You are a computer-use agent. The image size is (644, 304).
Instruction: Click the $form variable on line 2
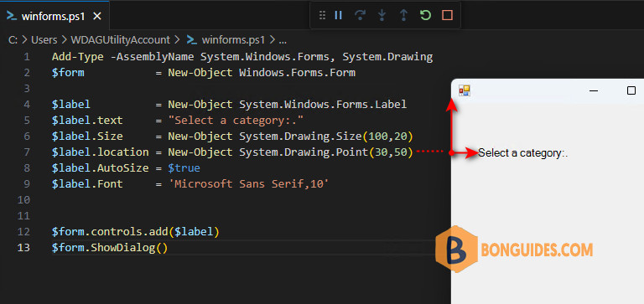(68, 73)
